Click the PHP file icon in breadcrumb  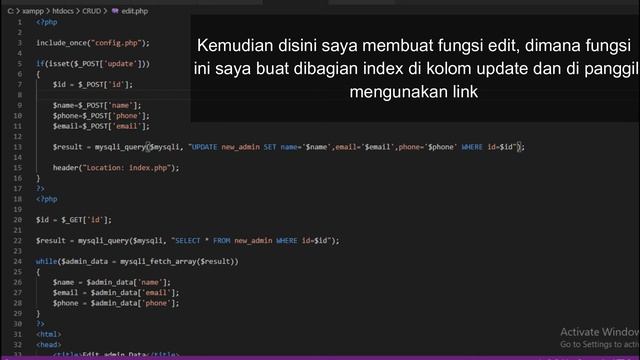click(x=115, y=11)
